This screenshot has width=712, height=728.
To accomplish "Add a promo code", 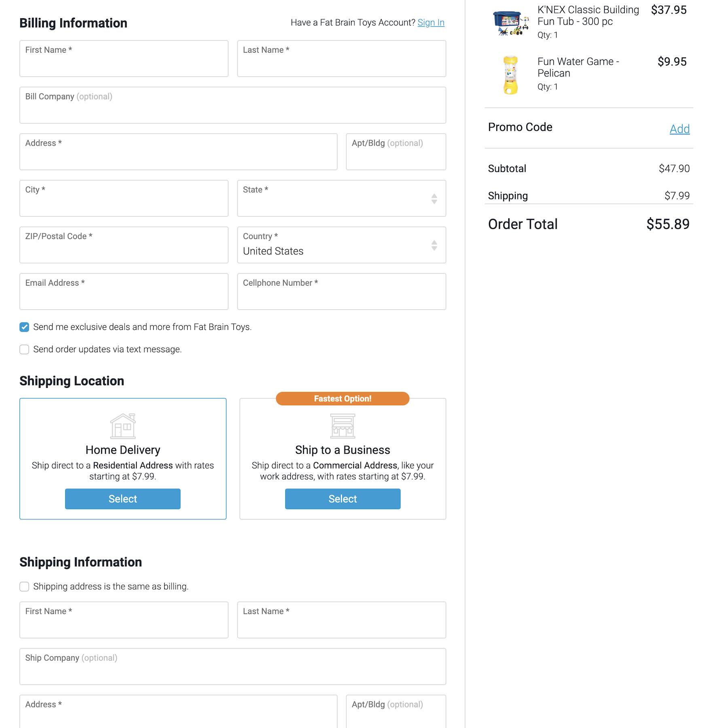I will [x=679, y=129].
